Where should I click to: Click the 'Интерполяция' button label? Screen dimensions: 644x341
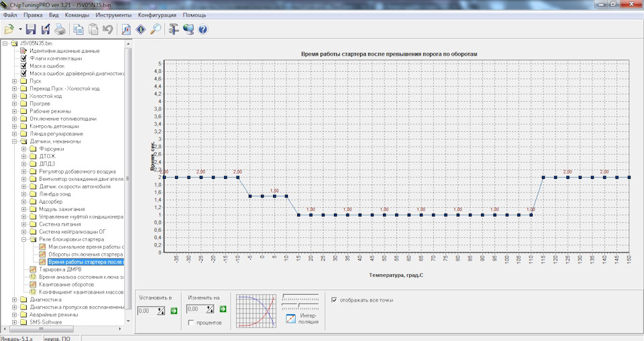click(x=308, y=318)
